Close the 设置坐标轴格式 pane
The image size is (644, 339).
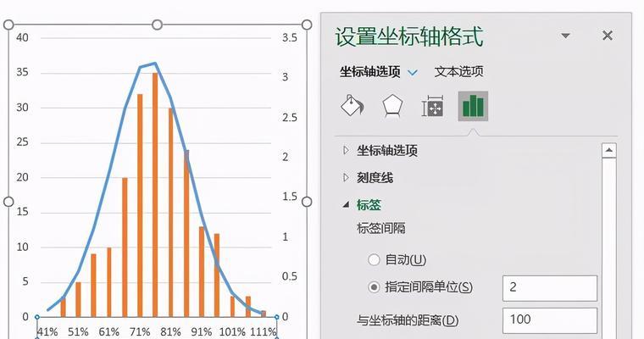(608, 36)
